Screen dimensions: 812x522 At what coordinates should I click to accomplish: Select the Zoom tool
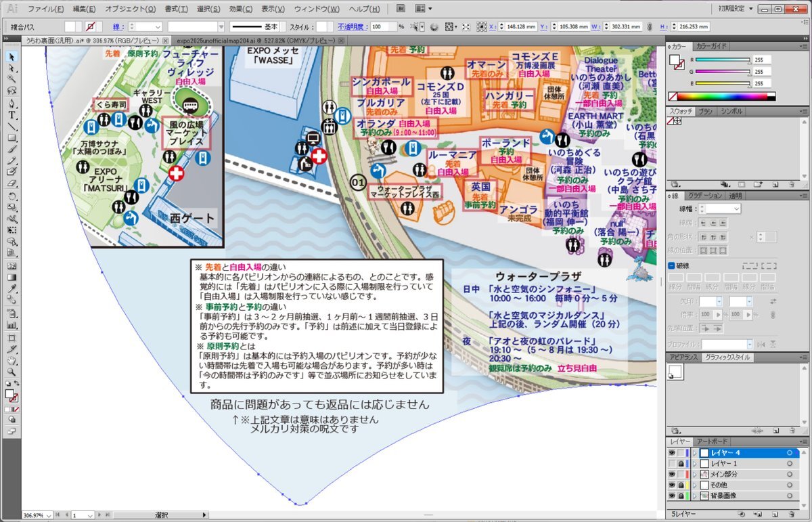coord(12,372)
